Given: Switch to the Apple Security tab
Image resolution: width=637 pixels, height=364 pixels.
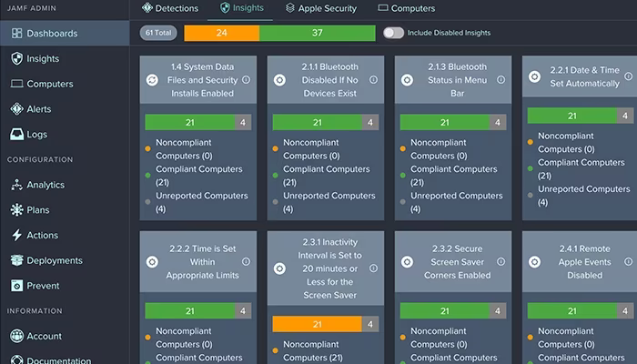Looking at the screenshot, I should pyautogui.click(x=321, y=8).
